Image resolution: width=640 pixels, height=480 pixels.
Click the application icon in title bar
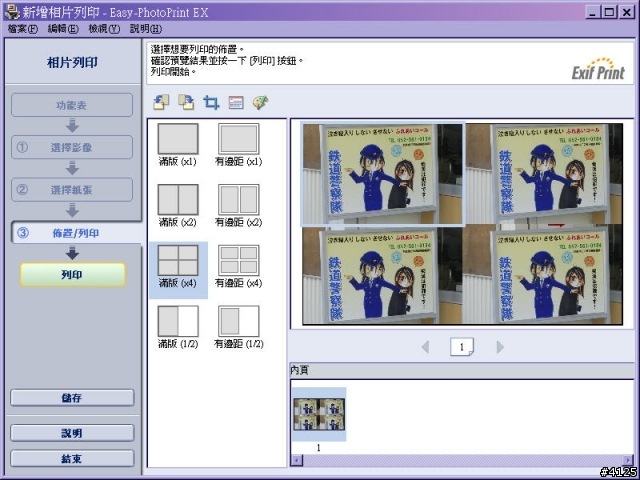point(12,12)
